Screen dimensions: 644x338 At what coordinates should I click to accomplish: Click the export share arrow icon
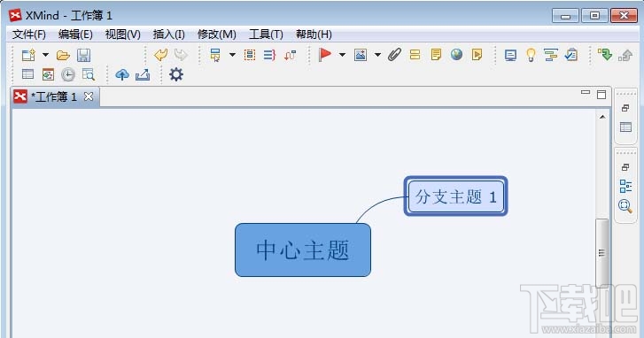coord(143,74)
